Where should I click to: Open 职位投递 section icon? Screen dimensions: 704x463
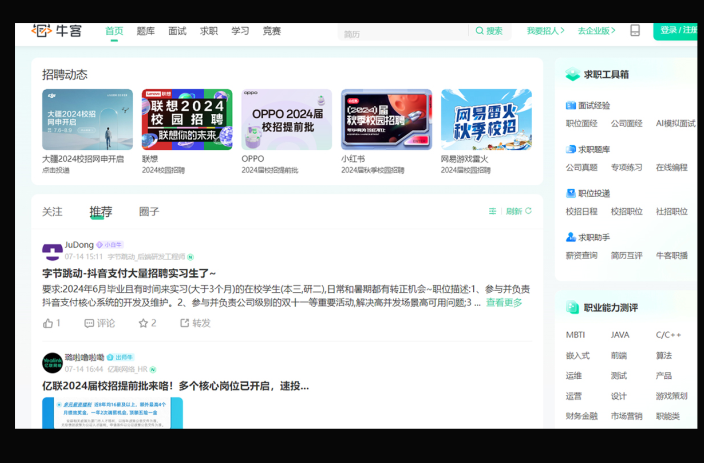click(571, 193)
